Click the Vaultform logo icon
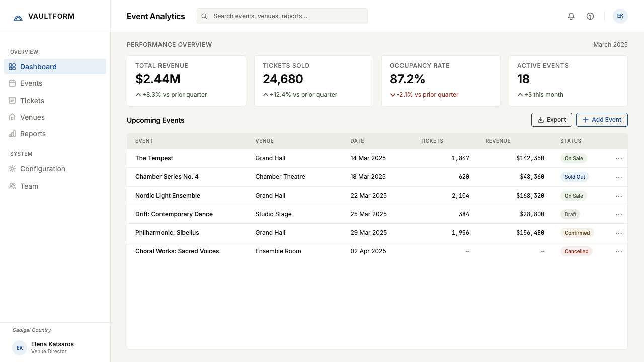Image resolution: width=644 pixels, height=362 pixels. 18,17
